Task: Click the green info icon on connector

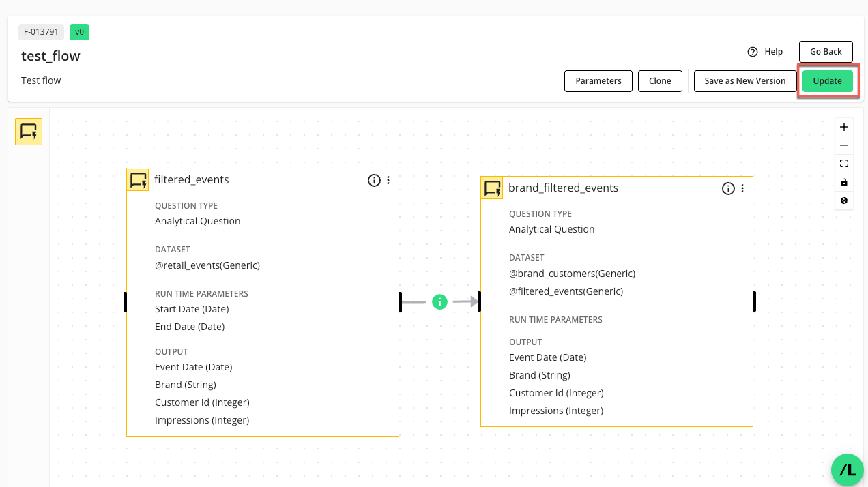Action: click(439, 301)
